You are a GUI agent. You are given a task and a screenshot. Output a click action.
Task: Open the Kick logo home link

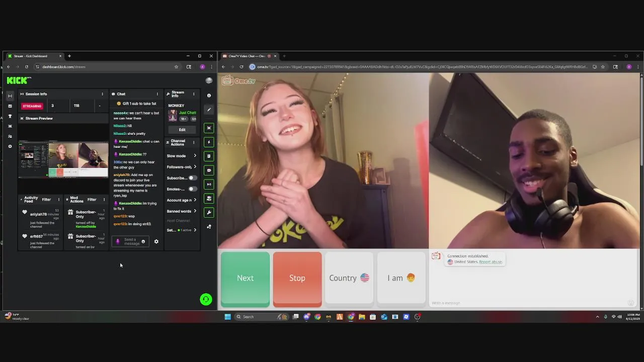19,80
